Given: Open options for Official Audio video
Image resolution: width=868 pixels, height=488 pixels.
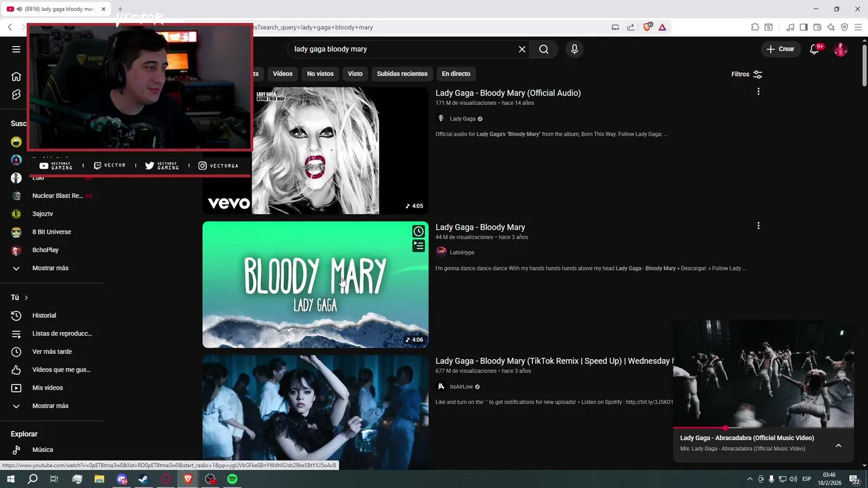Looking at the screenshot, I should click(758, 91).
